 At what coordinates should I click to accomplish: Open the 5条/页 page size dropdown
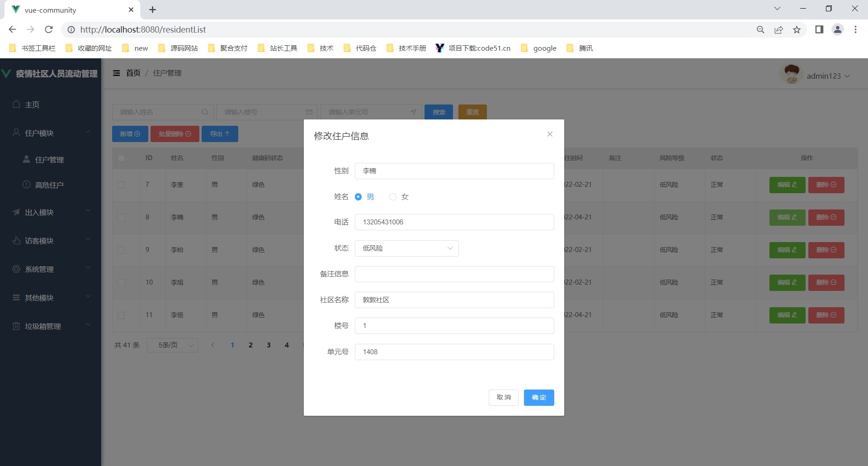pos(172,345)
